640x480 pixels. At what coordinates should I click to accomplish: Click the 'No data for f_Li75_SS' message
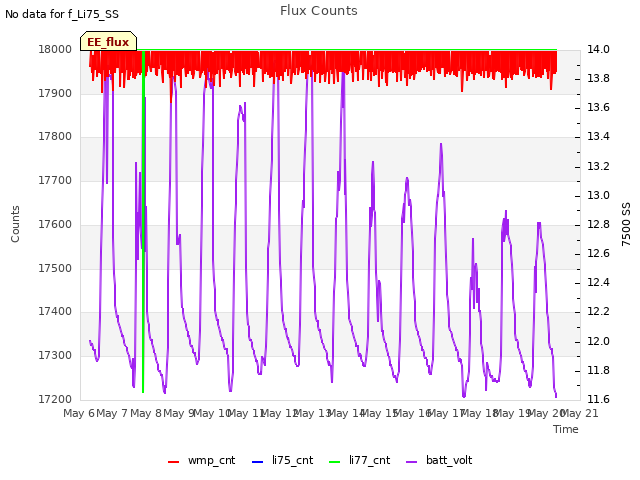[62, 14]
